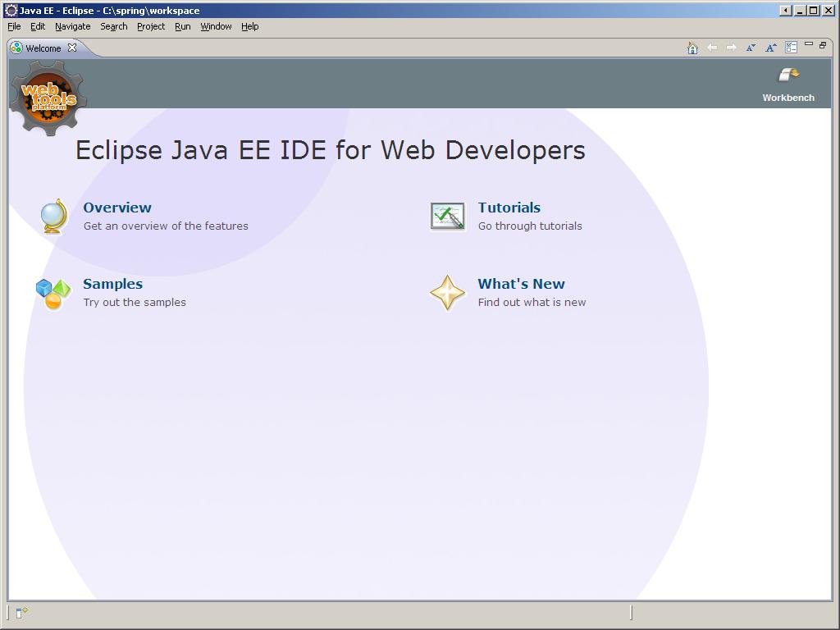
Task: Click the Reduce font size icon
Action: click(x=751, y=48)
